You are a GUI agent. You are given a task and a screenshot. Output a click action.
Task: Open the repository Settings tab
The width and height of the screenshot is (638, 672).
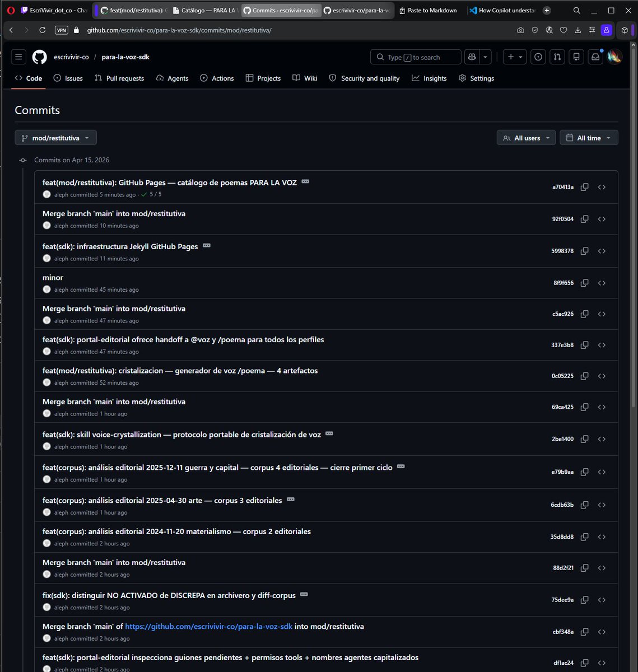pyautogui.click(x=476, y=78)
